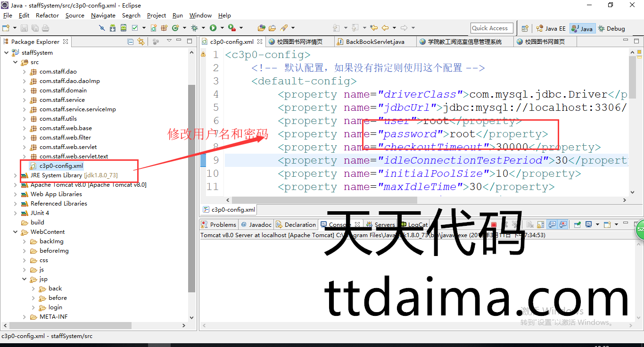
Task: Click the Quick Access search field
Action: coord(492,28)
